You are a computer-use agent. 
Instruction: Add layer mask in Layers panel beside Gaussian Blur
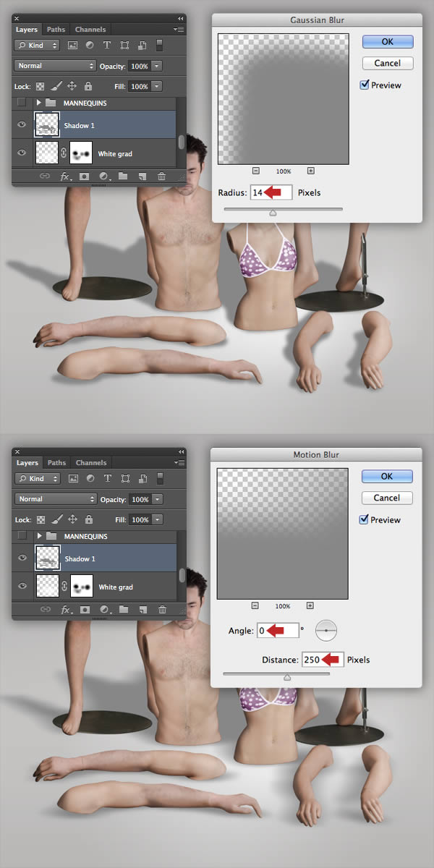85,176
